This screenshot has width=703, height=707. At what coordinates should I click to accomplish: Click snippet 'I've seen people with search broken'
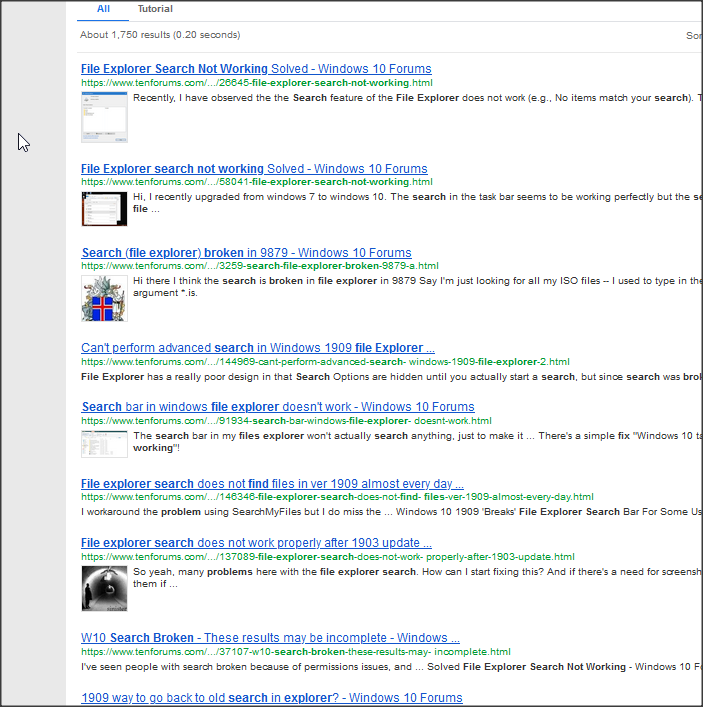tap(391, 667)
